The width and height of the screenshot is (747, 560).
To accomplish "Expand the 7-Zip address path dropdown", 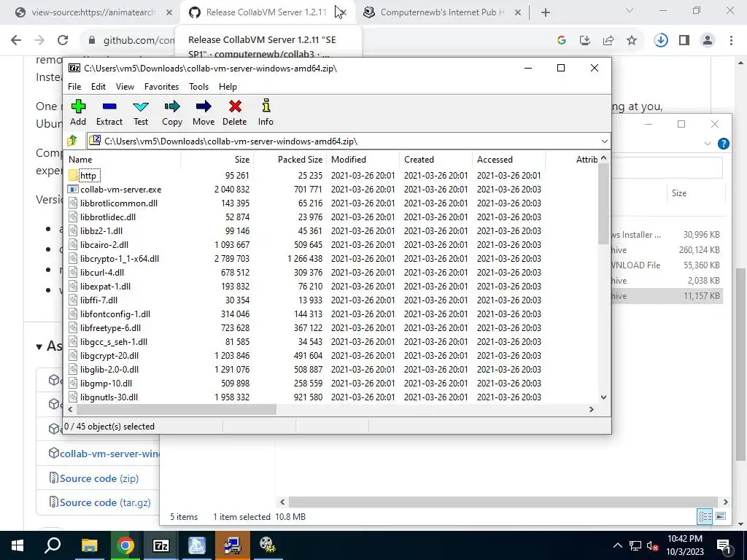I will click(x=604, y=141).
